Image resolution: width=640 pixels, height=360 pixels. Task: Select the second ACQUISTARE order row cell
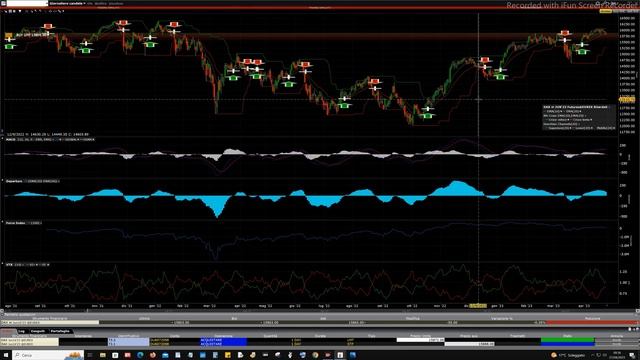pyautogui.click(x=223, y=344)
